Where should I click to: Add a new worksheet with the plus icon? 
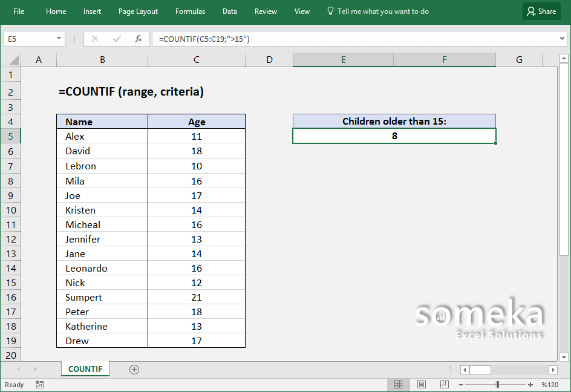tap(134, 369)
